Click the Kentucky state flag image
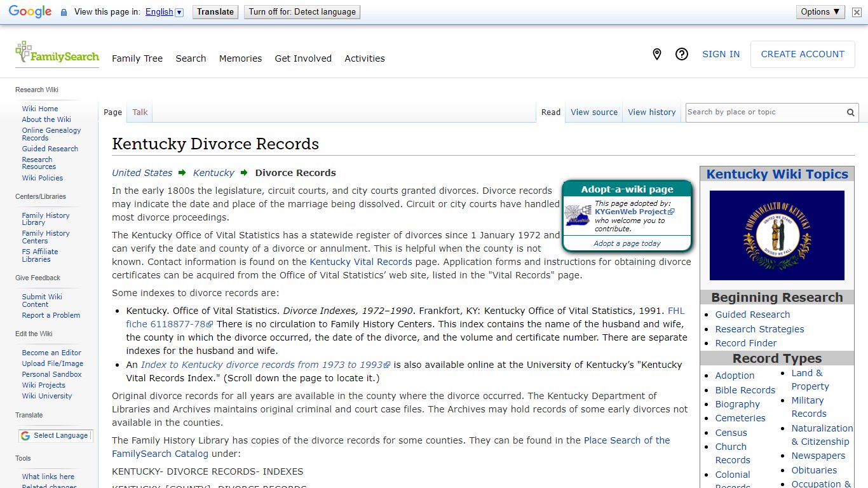 pyautogui.click(x=777, y=235)
